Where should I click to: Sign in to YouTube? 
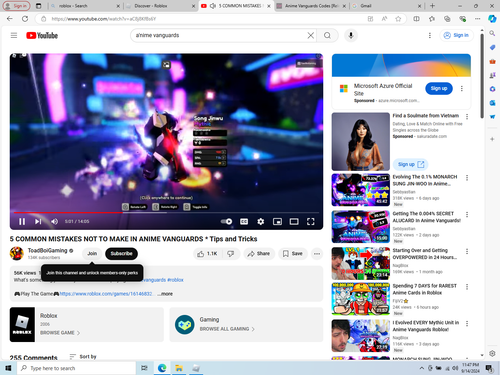point(456,35)
